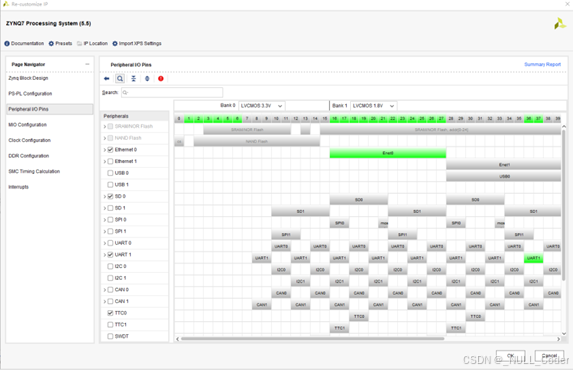
Task: Open the MIO Configuration page
Action: tap(27, 125)
